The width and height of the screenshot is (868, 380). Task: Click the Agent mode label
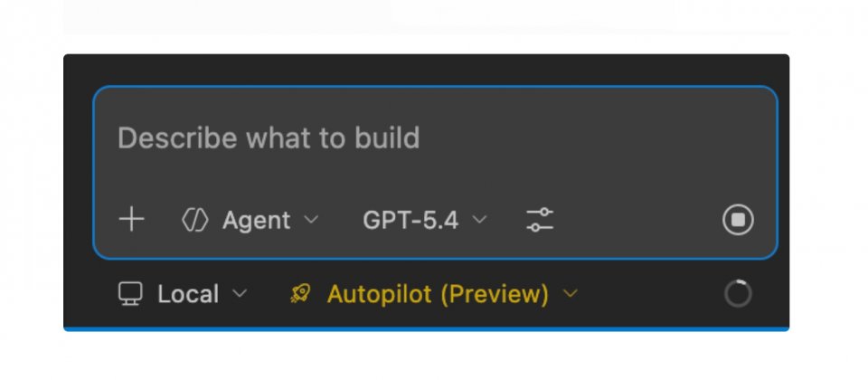click(x=256, y=220)
